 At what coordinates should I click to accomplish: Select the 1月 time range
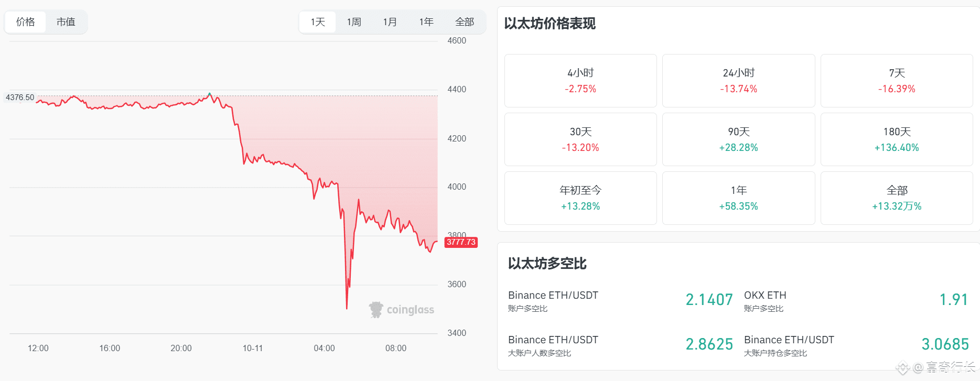pos(390,22)
